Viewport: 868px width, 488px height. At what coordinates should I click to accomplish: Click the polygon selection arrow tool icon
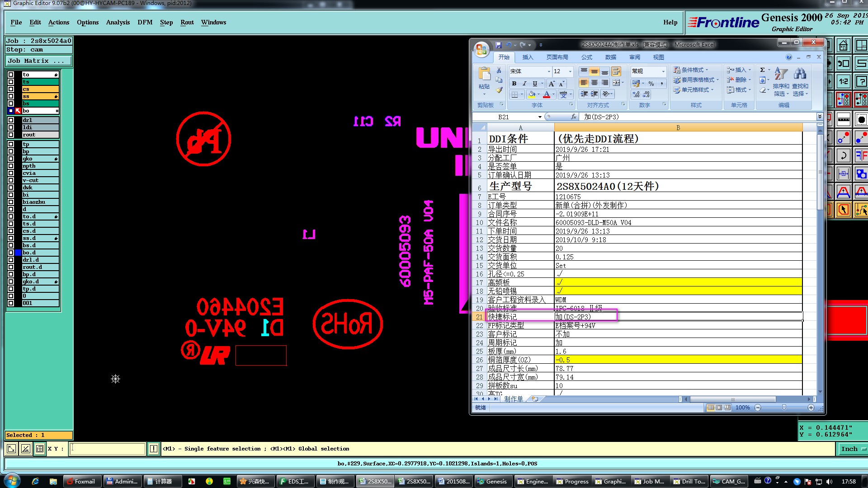pos(844,210)
